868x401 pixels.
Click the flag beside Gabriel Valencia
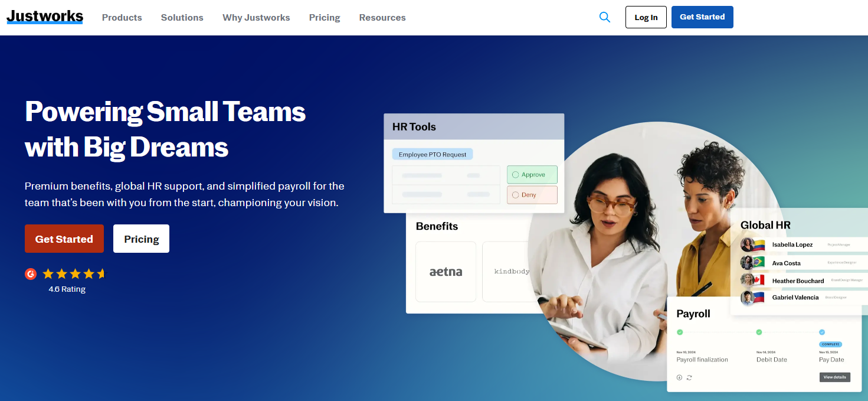point(758,297)
